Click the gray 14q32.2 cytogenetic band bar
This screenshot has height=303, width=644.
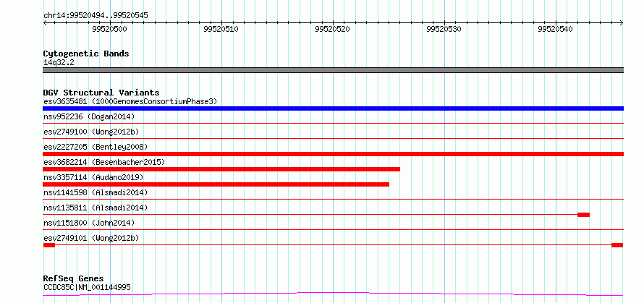[x=333, y=70]
